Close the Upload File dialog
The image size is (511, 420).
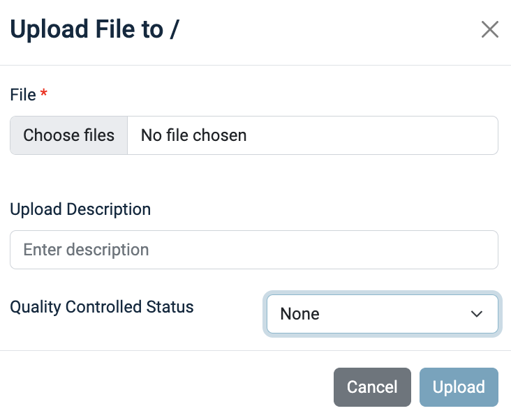click(489, 29)
